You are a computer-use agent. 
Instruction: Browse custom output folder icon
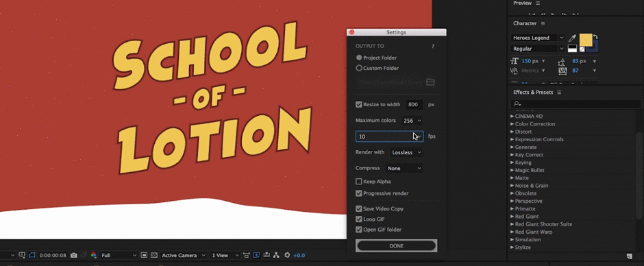coord(430,82)
